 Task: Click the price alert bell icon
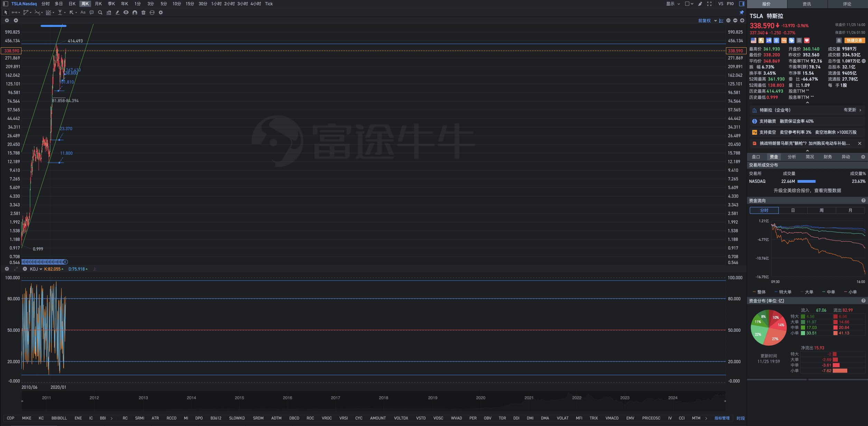[x=839, y=40]
